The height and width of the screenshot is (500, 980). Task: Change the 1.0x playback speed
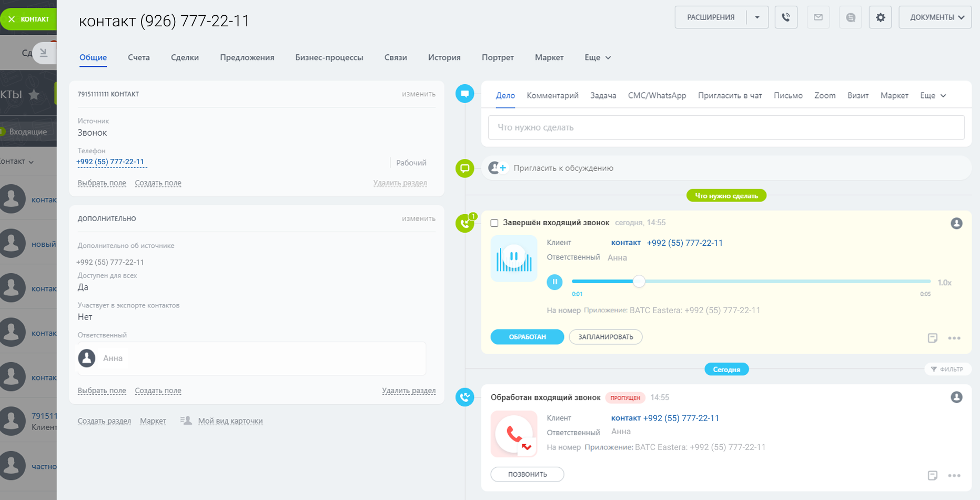944,283
